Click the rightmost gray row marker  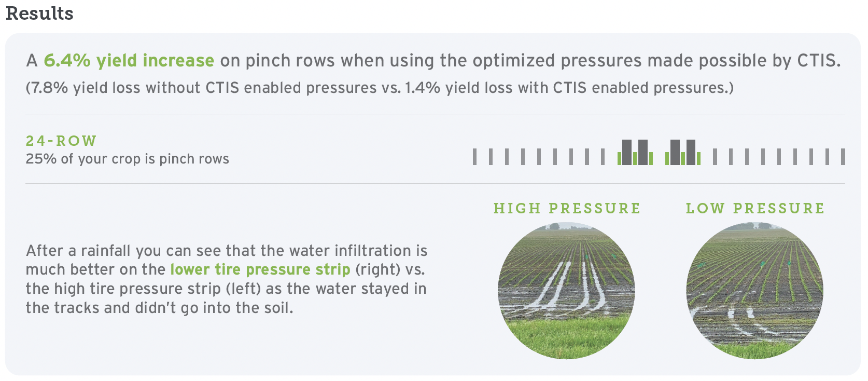[x=843, y=157]
